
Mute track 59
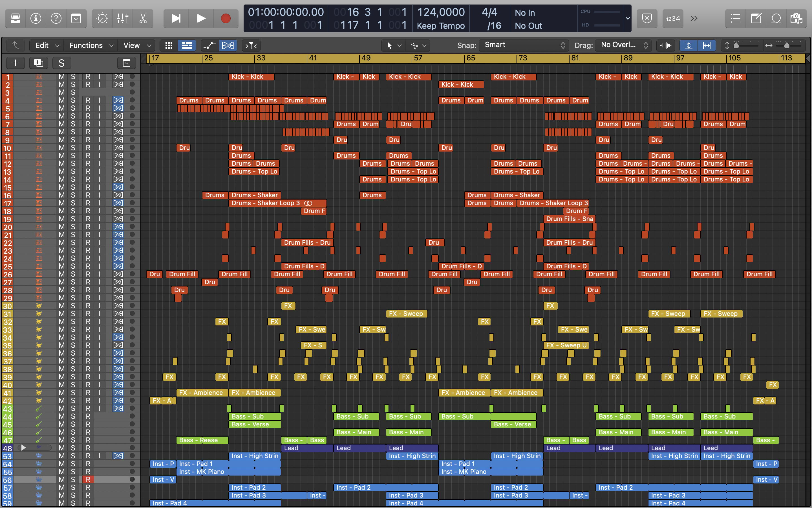tap(61, 503)
